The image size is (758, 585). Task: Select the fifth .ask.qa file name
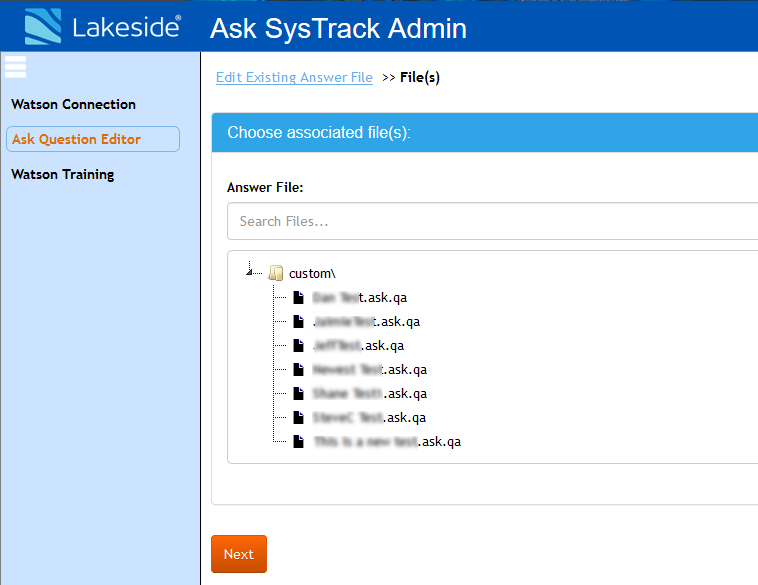(x=370, y=394)
